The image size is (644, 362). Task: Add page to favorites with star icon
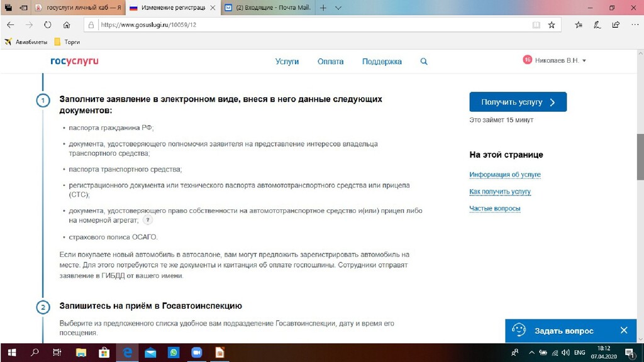click(x=552, y=25)
